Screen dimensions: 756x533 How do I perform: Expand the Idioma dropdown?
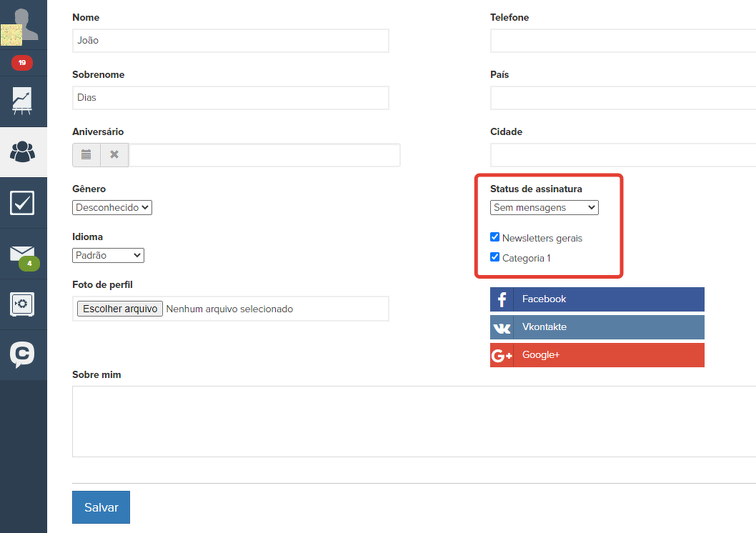108,255
